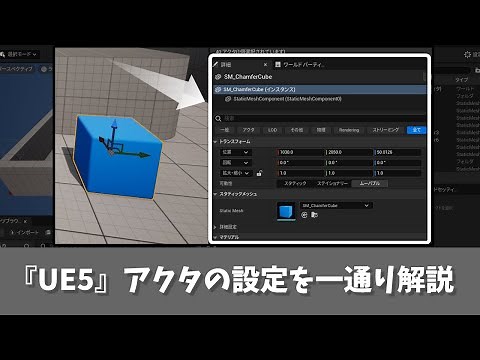Click the scale Z value field

[x=398, y=173]
